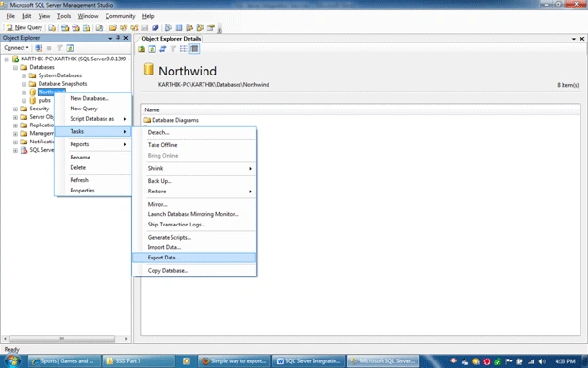Viewport: 588px width, 368px height.
Task: Expand the Security folder node
Action: (15, 109)
